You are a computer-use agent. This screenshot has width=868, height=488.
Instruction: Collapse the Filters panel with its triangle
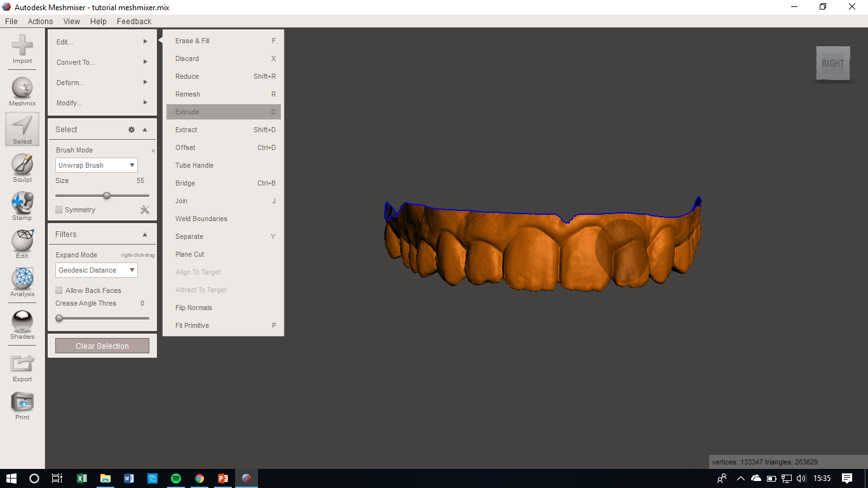pos(145,234)
